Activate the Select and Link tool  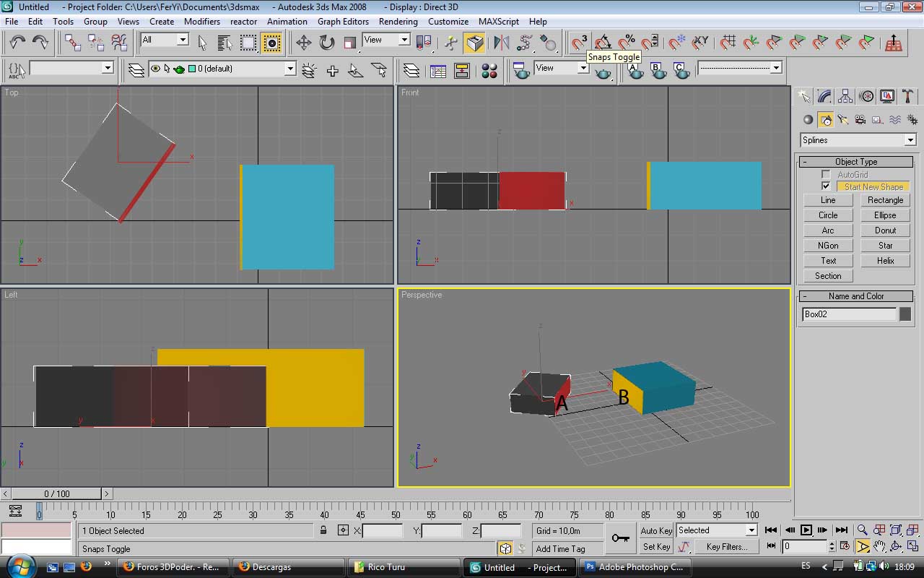(72, 43)
